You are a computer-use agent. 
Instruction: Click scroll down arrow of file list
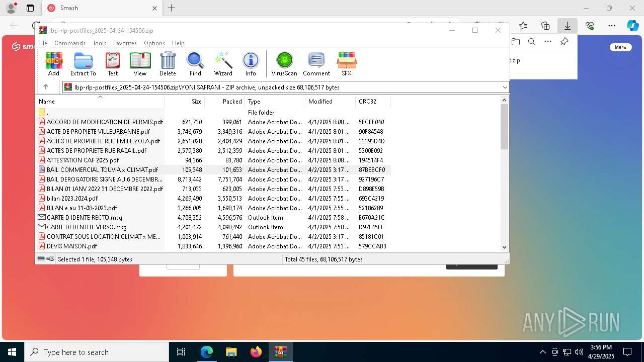[x=505, y=247]
